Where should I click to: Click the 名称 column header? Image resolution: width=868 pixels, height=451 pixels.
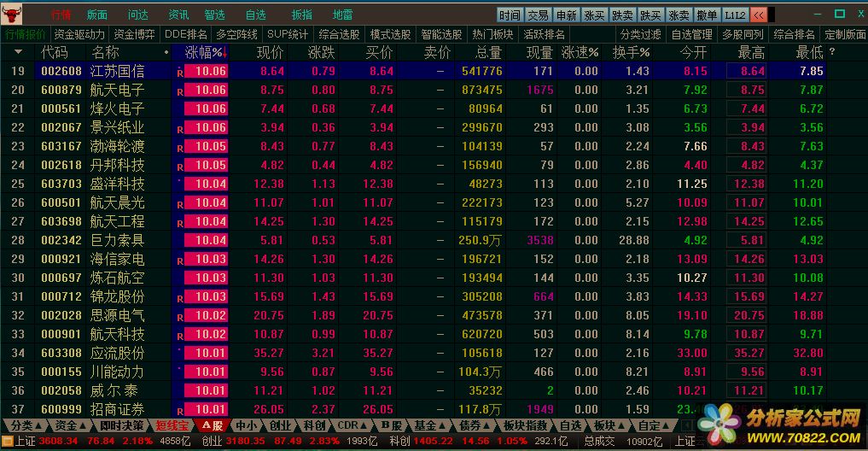pos(106,53)
